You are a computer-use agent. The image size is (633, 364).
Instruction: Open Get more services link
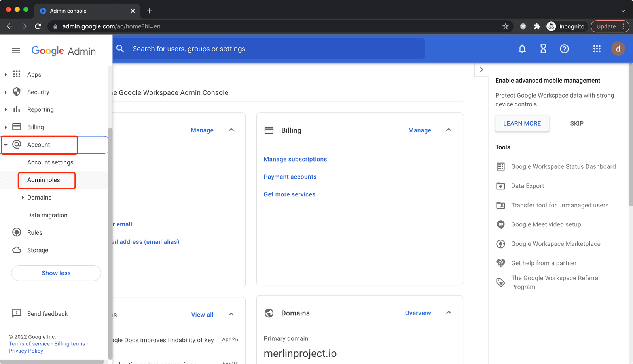coord(290,194)
